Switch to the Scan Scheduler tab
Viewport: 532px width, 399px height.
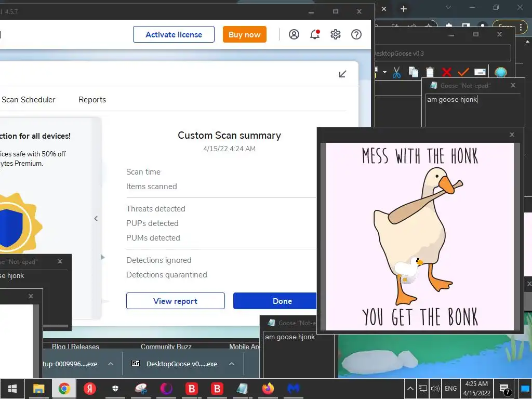[29, 99]
